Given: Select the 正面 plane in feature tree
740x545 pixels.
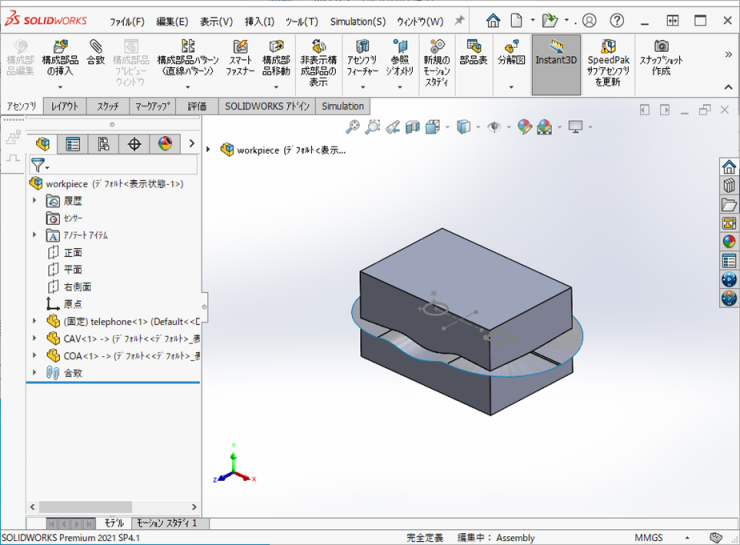Looking at the screenshot, I should [x=72, y=252].
